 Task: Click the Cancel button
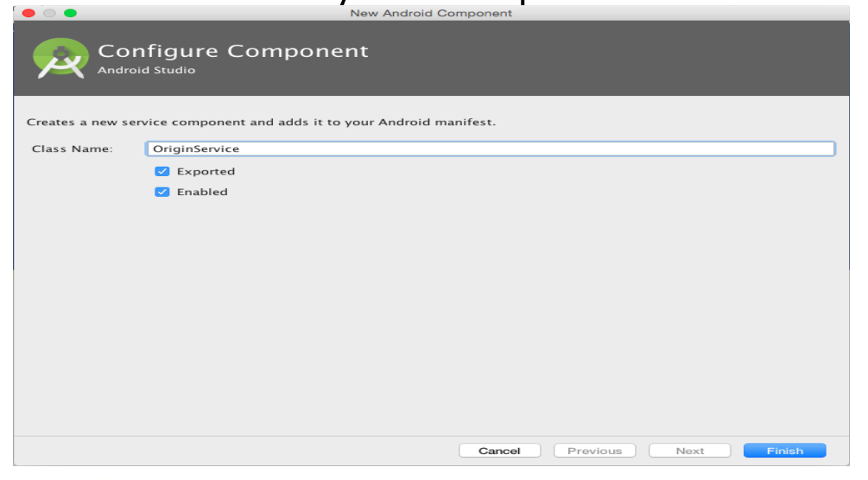coord(499,451)
